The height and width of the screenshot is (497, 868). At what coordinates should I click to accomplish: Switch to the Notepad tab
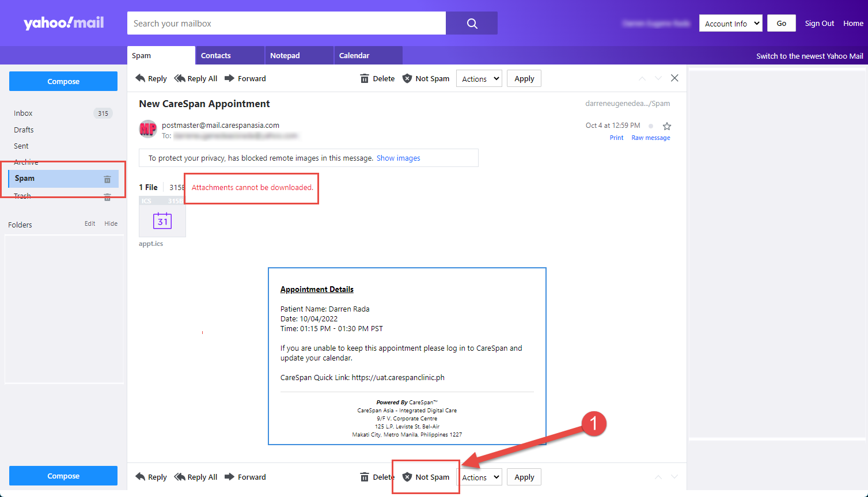tap(299, 55)
